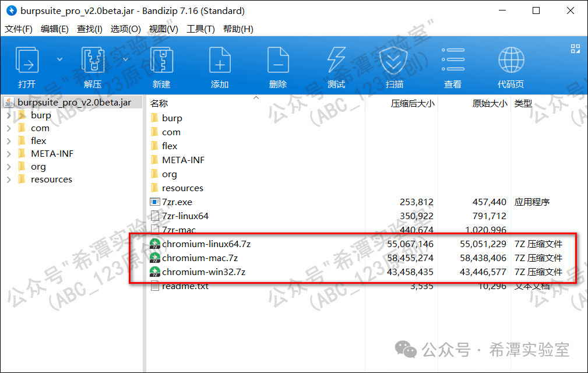Expand the org folder in tree
The height and width of the screenshot is (373, 588).
(9, 167)
